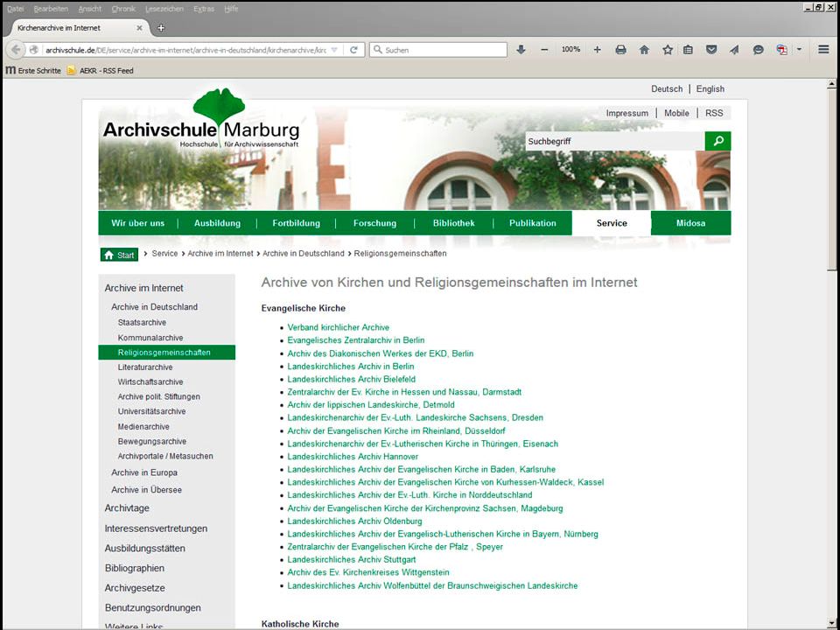Reload the page with the refresh icon

(x=353, y=50)
